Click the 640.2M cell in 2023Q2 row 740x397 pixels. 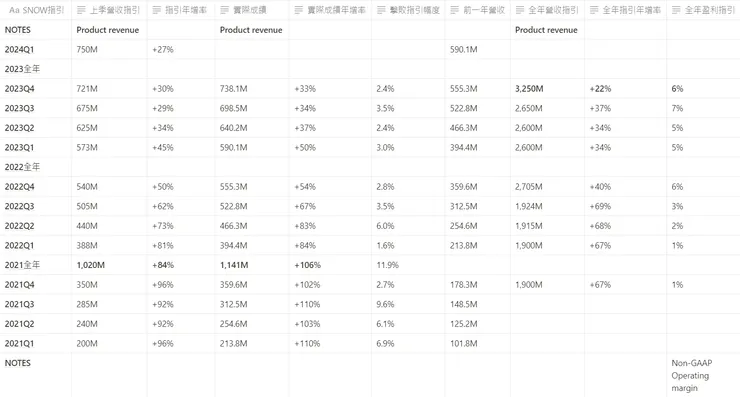(x=233, y=128)
